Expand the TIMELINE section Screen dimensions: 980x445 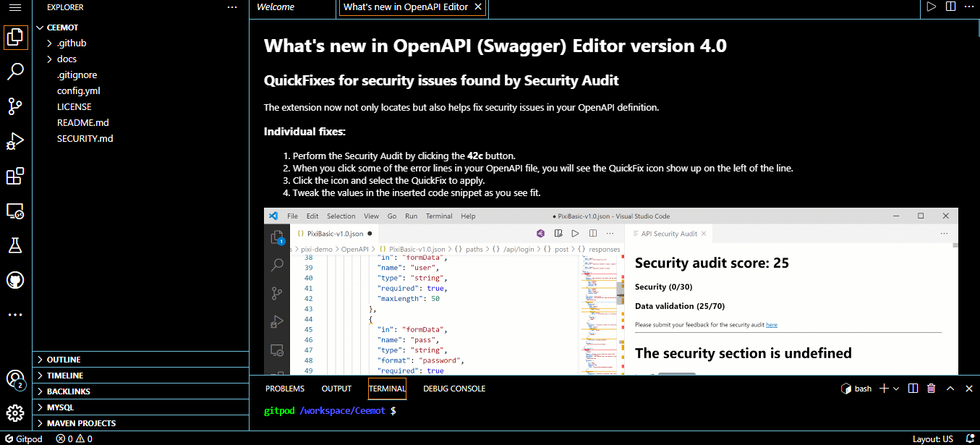pos(141,376)
